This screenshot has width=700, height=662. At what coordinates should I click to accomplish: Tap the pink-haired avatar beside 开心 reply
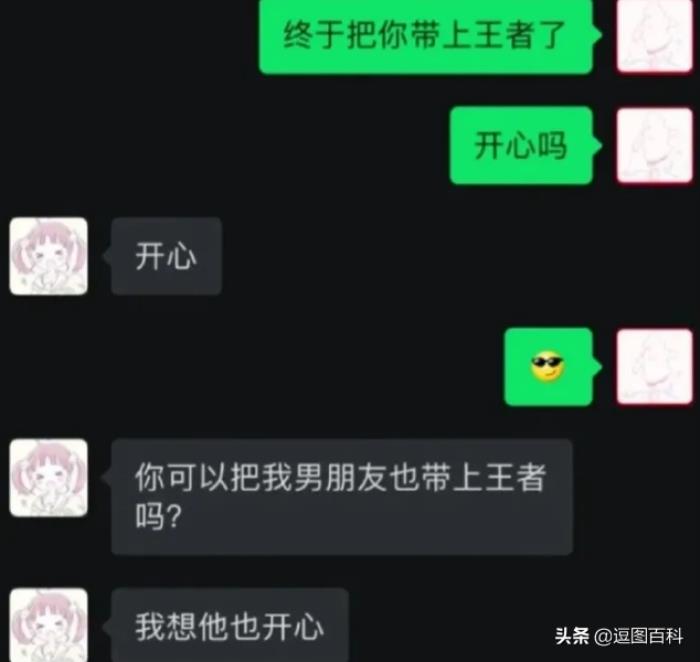49,256
